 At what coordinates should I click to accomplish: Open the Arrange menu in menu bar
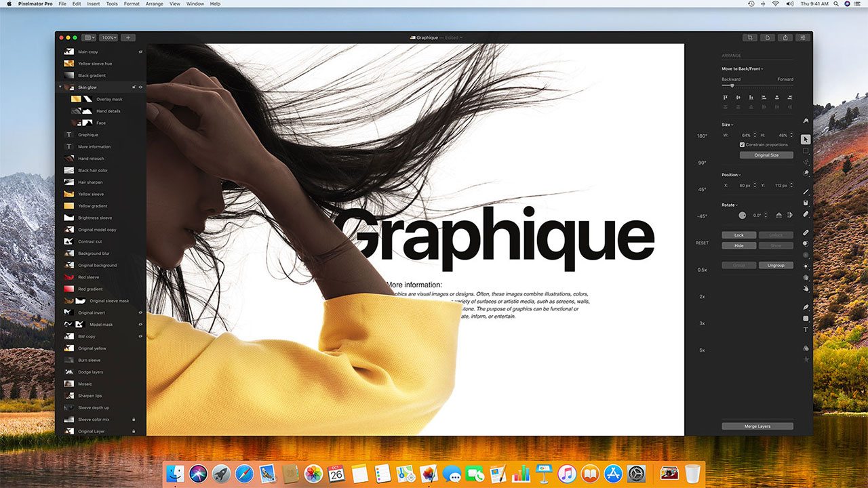click(154, 4)
